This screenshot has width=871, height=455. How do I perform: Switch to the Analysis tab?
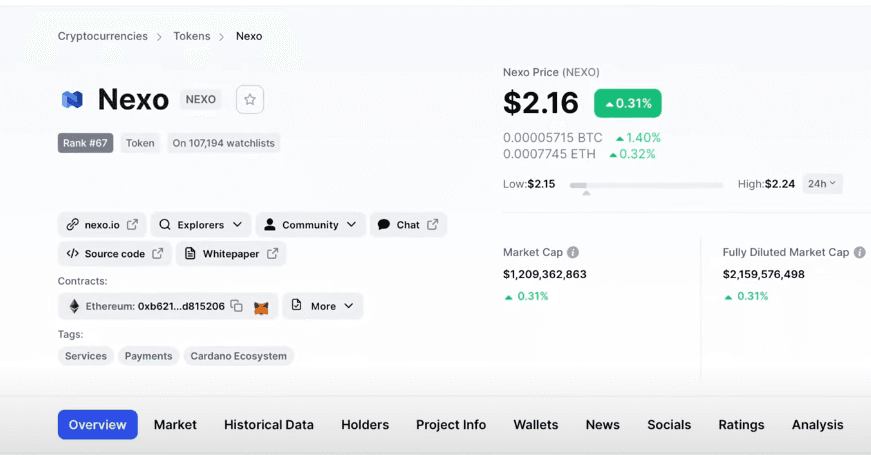tap(818, 424)
